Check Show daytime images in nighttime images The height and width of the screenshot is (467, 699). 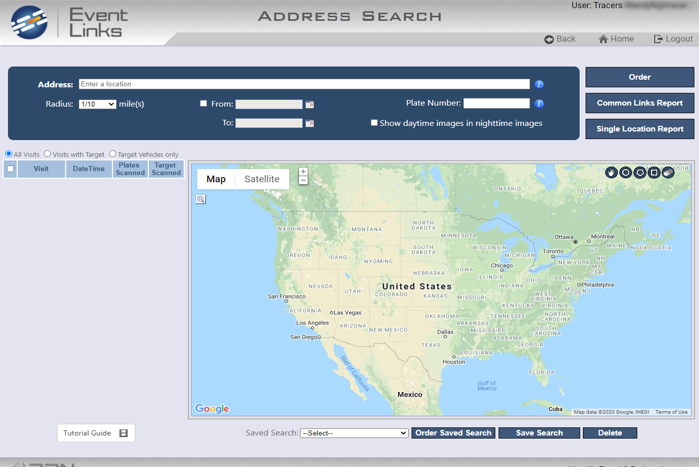tap(374, 123)
